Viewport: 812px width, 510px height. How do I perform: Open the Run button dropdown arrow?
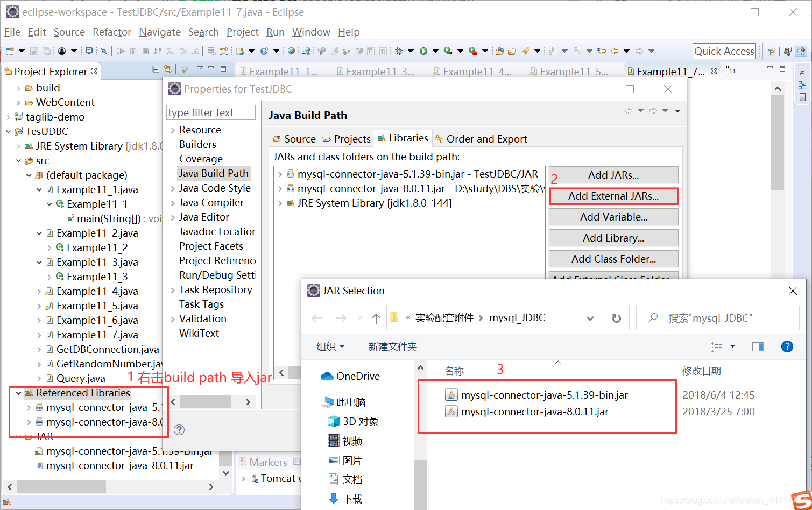click(435, 51)
